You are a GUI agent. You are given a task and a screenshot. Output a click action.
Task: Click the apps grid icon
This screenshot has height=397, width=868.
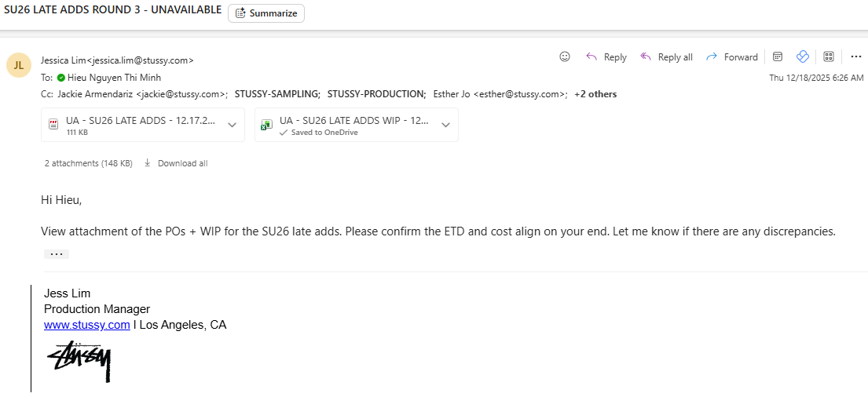pyautogui.click(x=829, y=56)
